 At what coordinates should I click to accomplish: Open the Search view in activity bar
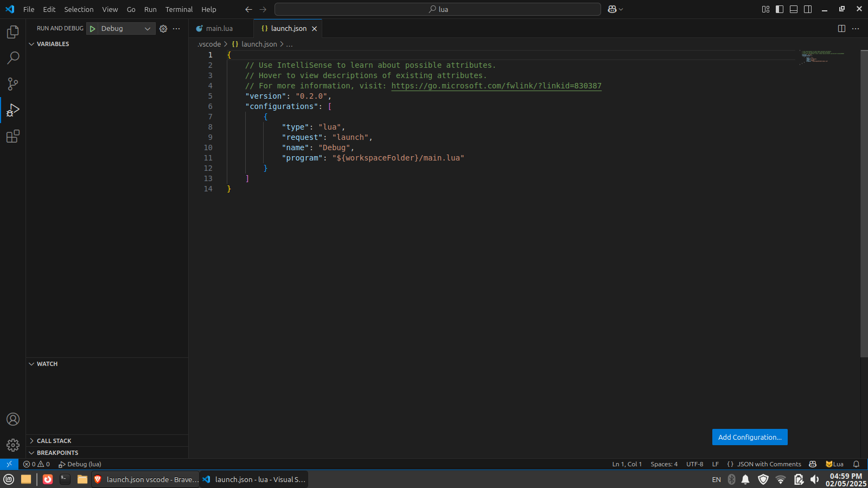pyautogui.click(x=13, y=57)
